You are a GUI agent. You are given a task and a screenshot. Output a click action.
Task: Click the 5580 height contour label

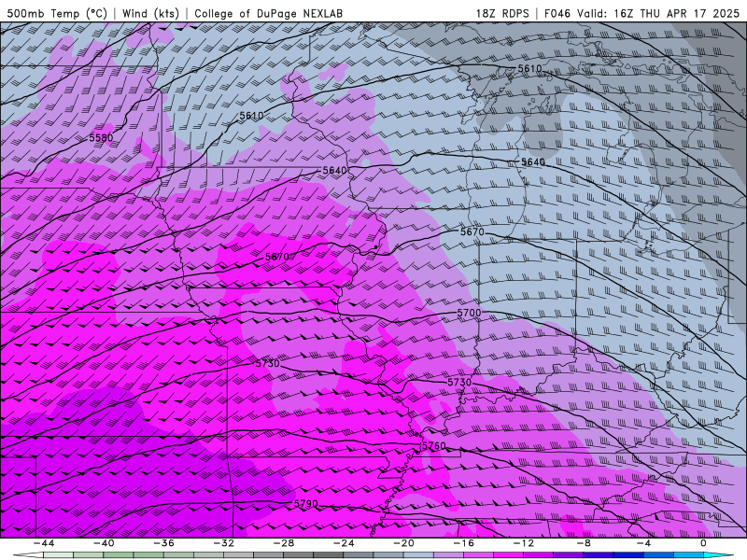click(101, 138)
